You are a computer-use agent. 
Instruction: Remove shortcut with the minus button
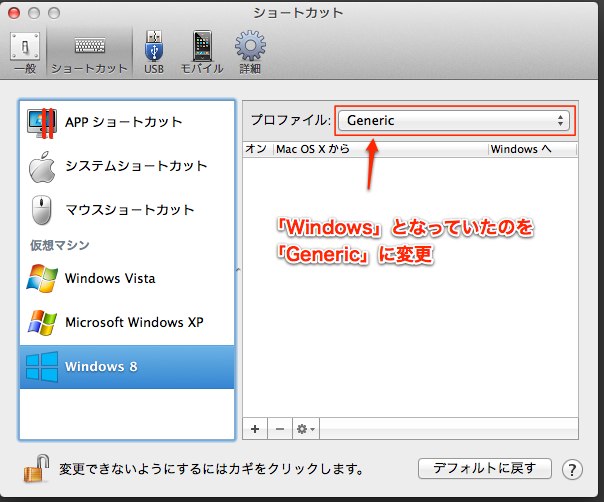click(x=280, y=429)
